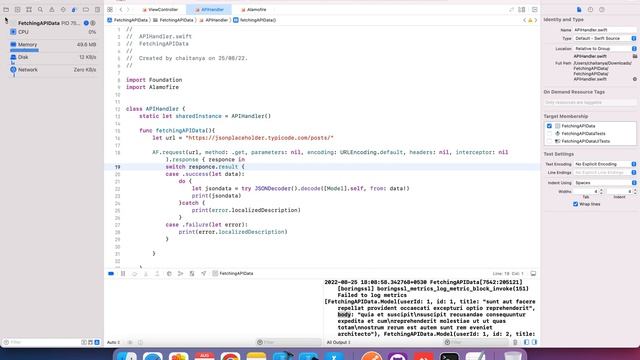Click the APIHandler file breadcrumb

(213, 20)
